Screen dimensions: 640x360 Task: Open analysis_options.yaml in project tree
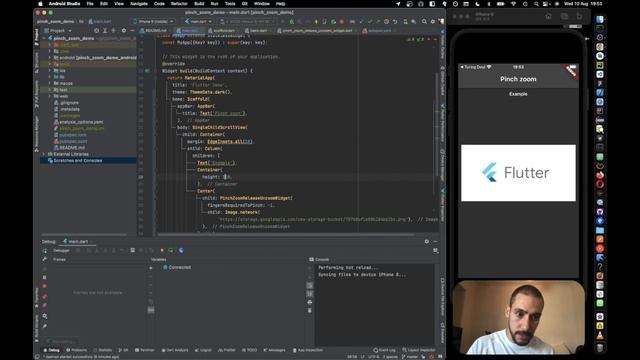(x=81, y=122)
